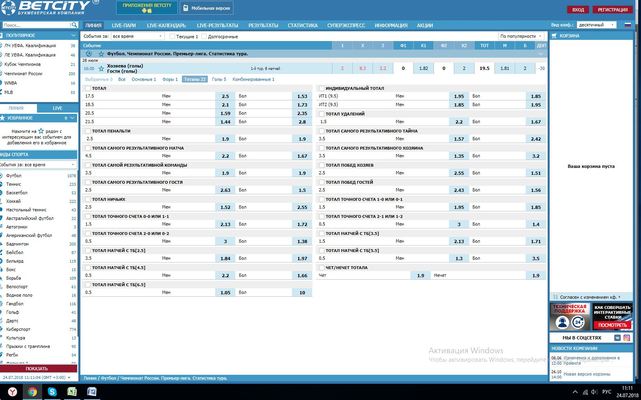Collapse the championship header row arrow
The width and height of the screenshot is (641, 400).
[541, 54]
